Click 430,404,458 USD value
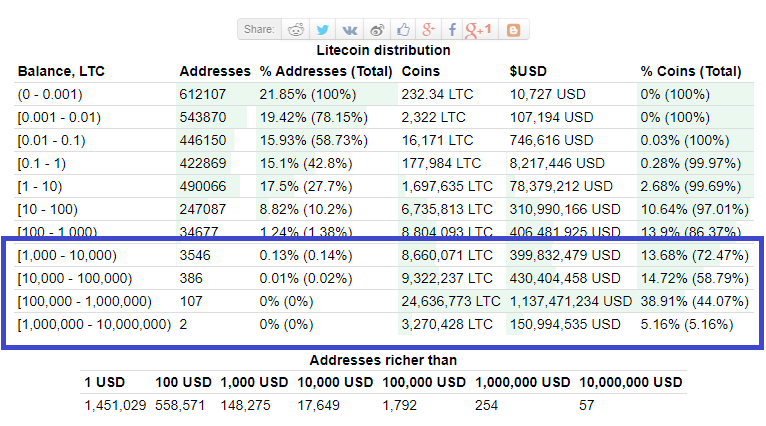 (x=565, y=278)
